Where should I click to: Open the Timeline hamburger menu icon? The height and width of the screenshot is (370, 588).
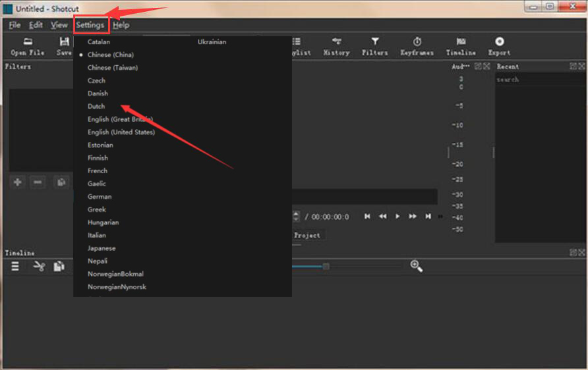[15, 266]
